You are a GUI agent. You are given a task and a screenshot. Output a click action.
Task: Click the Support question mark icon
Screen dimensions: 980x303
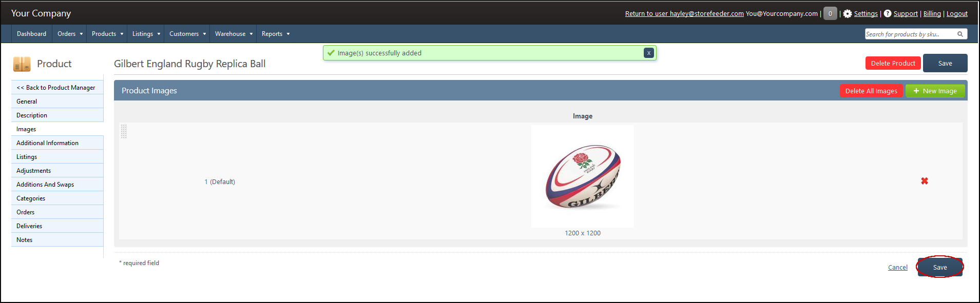coord(888,14)
